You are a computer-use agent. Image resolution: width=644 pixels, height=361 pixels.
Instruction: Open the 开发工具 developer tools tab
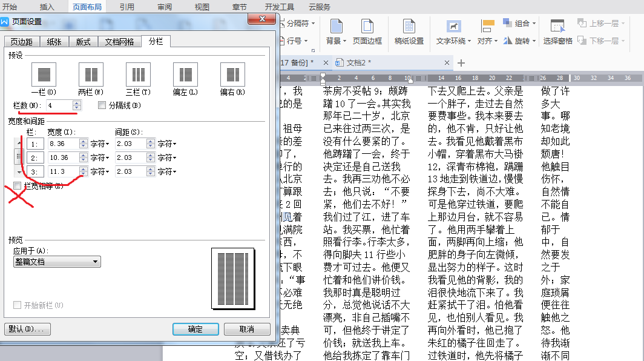pos(279,7)
